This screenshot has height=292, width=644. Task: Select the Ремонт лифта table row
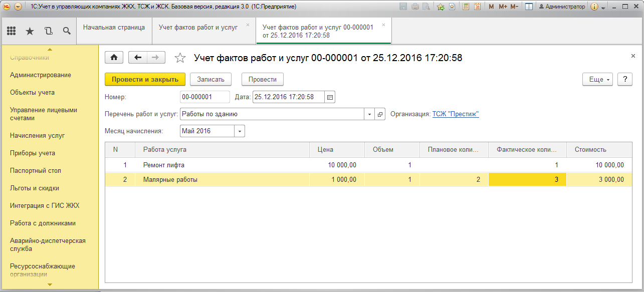(165, 165)
